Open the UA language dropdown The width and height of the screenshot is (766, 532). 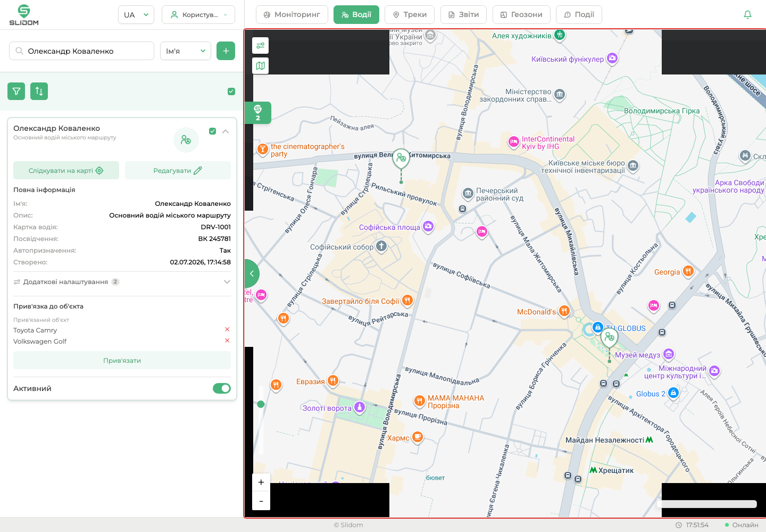click(136, 15)
